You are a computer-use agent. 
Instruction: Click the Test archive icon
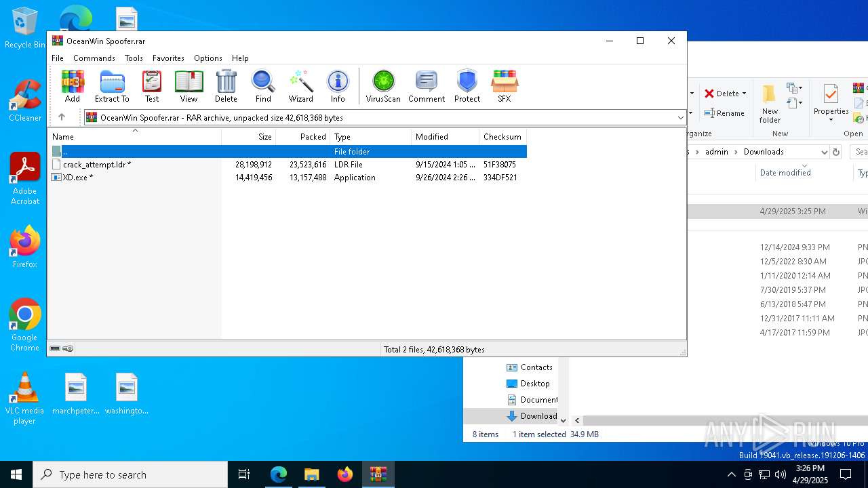[x=152, y=86]
